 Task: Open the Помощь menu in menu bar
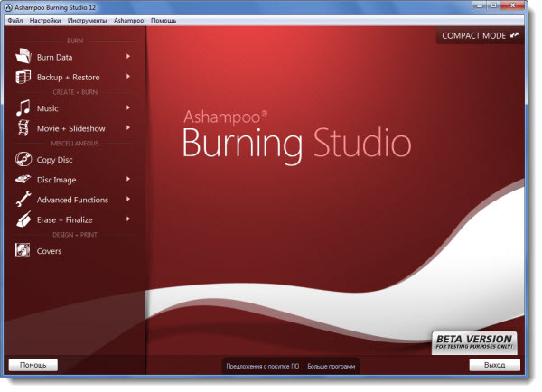point(164,21)
